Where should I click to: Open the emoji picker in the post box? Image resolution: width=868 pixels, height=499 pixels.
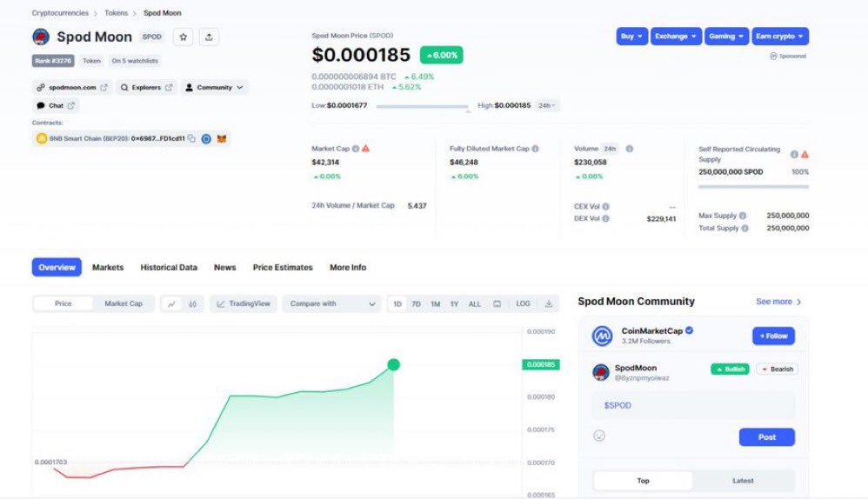(599, 436)
